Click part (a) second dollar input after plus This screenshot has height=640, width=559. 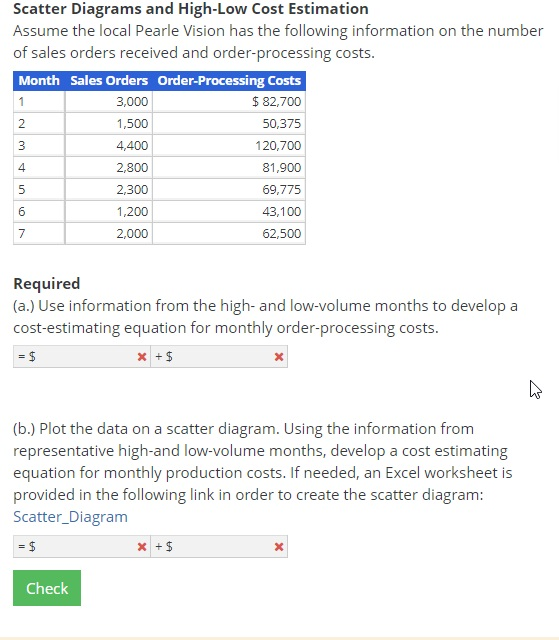pyautogui.click(x=219, y=357)
